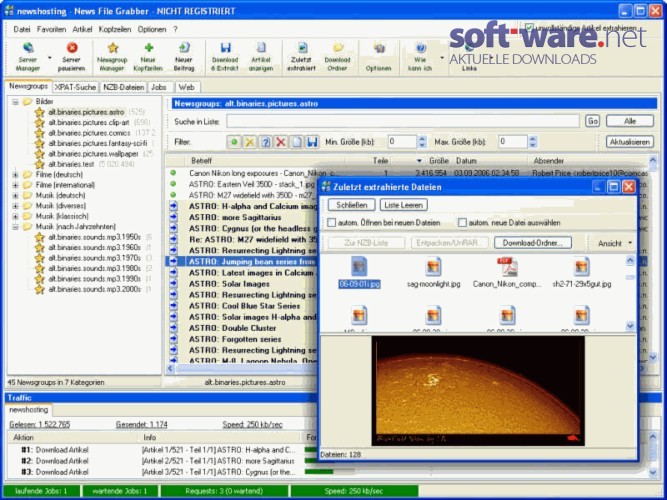The height and width of the screenshot is (500, 667).
Task: Expand the Filme (deutsch) folder
Action: [x=15, y=174]
